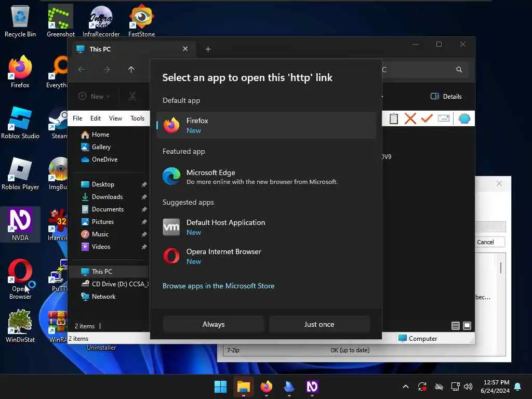532x399 pixels.
Task: Click the clipboard paste toolbar icon
Action: point(394,119)
